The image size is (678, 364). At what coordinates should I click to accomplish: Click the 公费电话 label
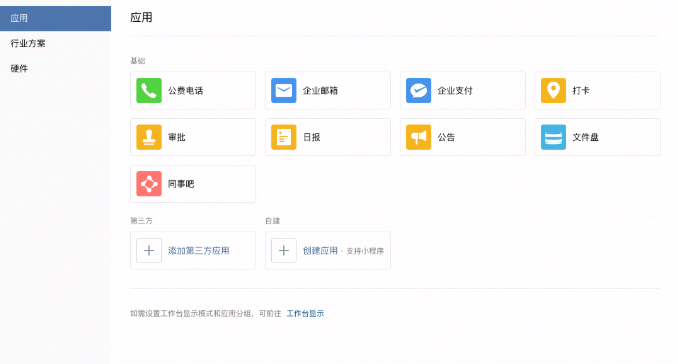[185, 91]
